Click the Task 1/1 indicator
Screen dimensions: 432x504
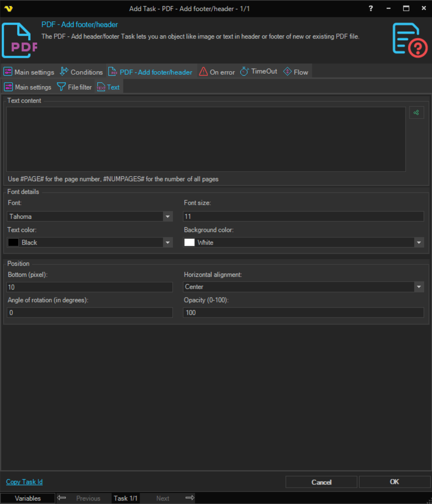click(x=125, y=498)
